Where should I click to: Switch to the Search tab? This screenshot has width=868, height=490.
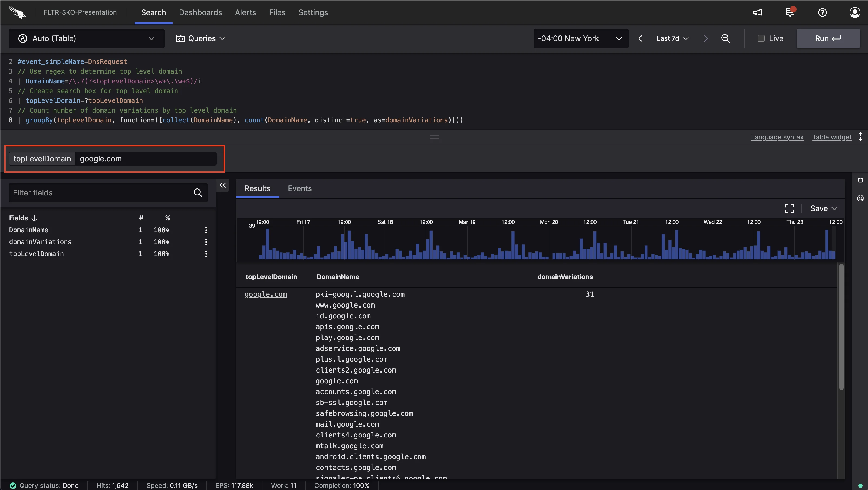click(x=153, y=12)
